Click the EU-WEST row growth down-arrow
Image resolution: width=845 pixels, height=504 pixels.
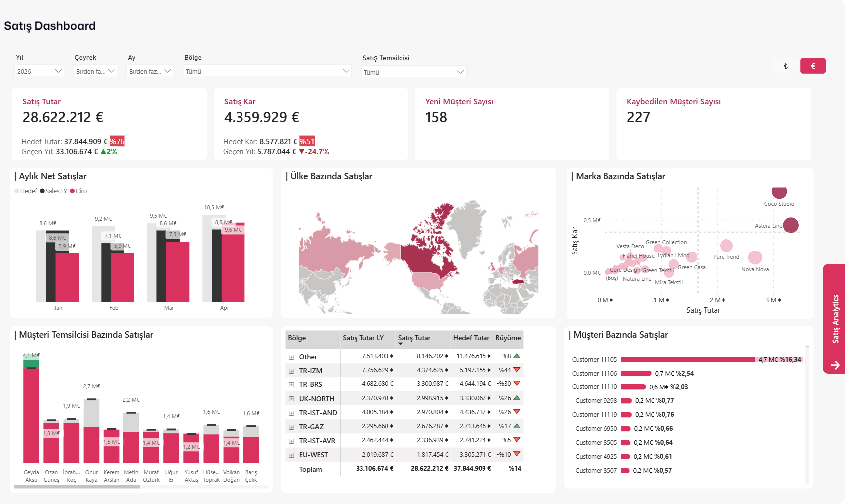tap(517, 454)
